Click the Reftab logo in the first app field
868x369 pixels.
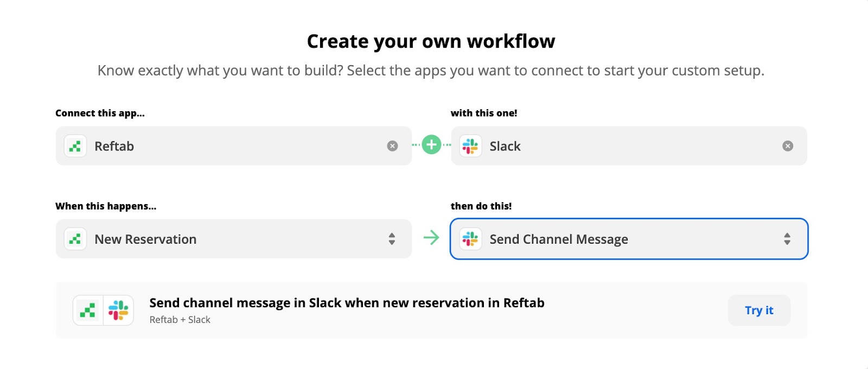click(x=75, y=146)
